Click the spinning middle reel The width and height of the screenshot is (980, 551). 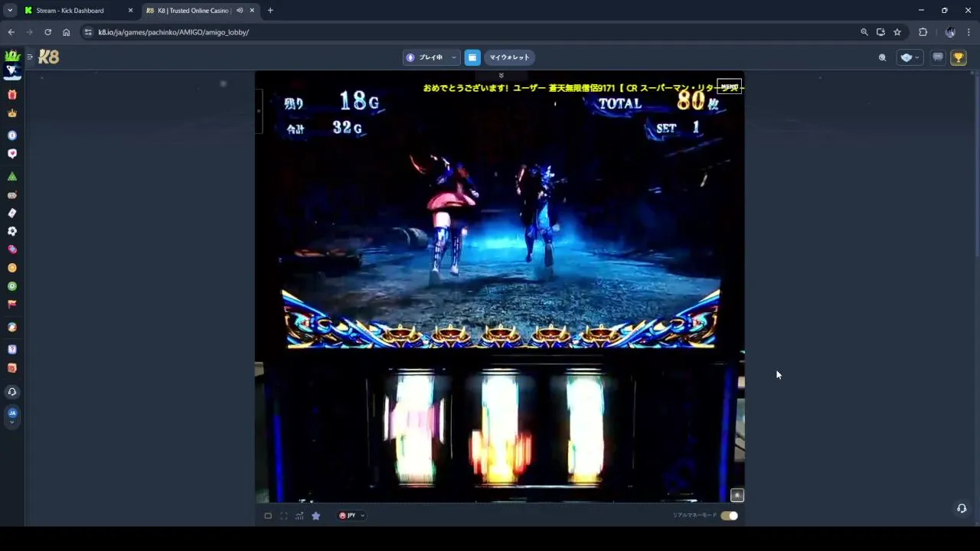pos(501,429)
